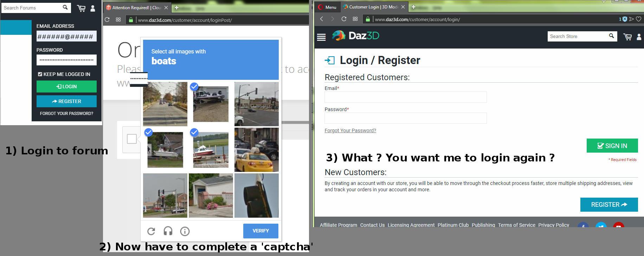Open the Privacy Policy footer link
Image resolution: width=644 pixels, height=256 pixels.
(x=554, y=225)
